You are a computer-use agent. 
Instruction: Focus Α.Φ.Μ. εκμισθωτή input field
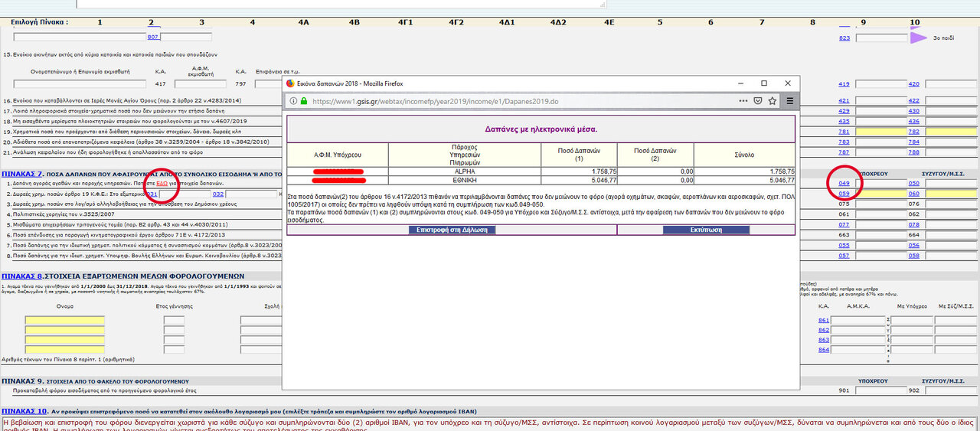(201, 84)
